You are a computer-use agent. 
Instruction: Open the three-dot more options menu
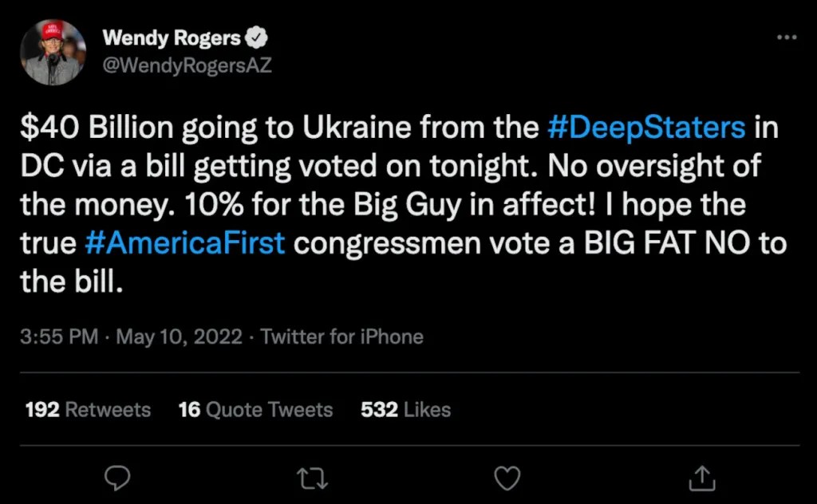click(786, 37)
